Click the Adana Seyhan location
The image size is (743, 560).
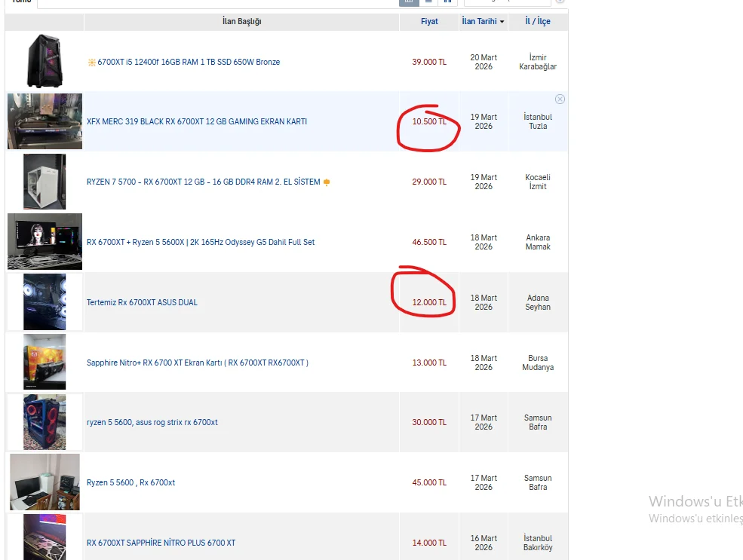click(x=538, y=302)
